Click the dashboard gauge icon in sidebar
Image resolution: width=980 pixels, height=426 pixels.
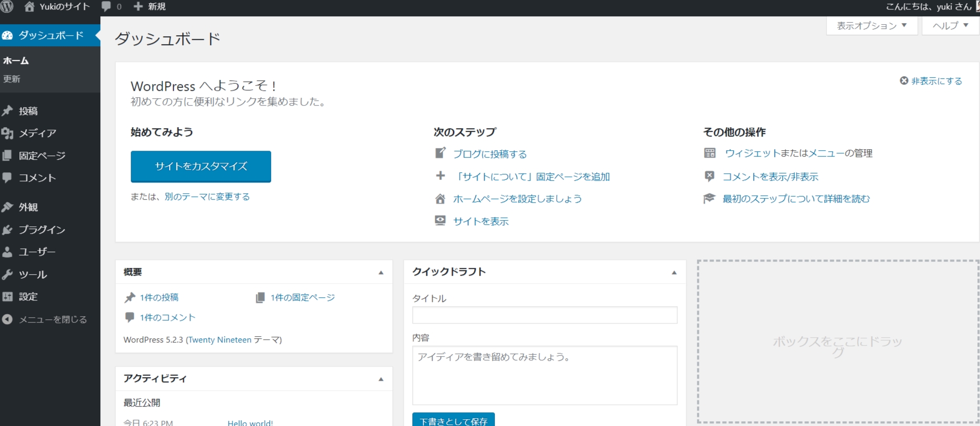(x=7, y=35)
